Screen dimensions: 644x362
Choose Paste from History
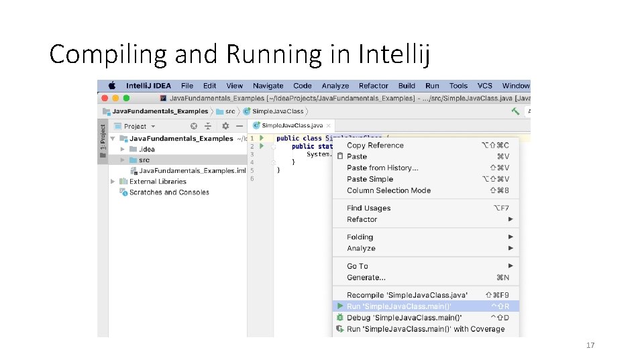pyautogui.click(x=425, y=168)
